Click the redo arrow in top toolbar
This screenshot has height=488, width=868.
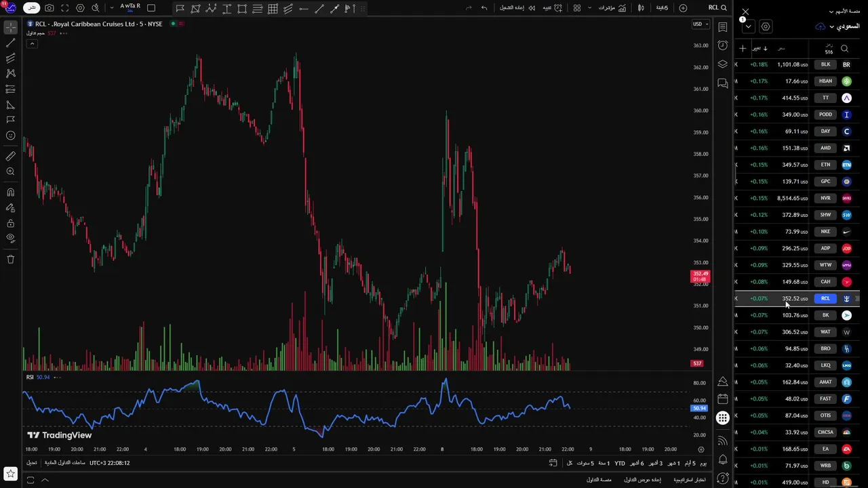click(x=469, y=8)
